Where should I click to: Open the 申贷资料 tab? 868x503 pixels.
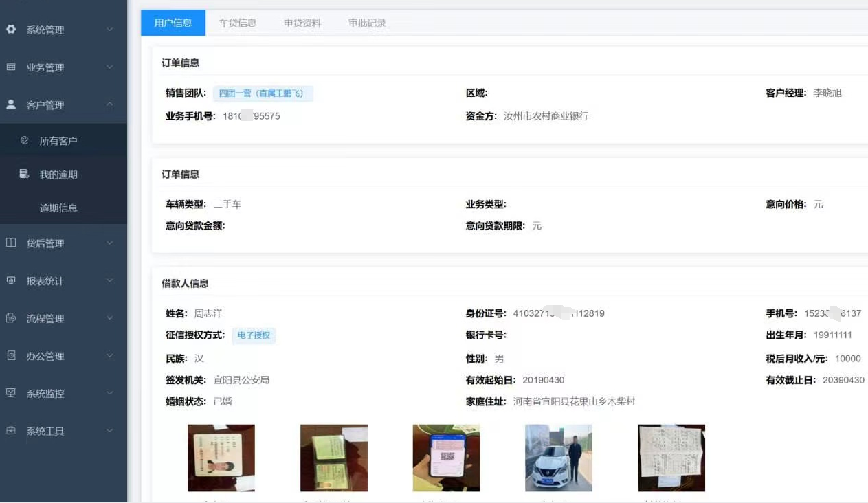[302, 23]
